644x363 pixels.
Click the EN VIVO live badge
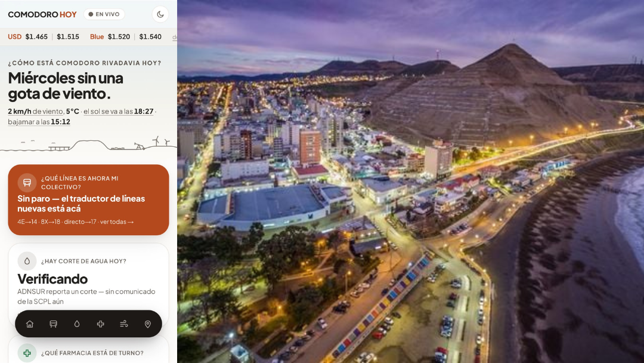(104, 14)
